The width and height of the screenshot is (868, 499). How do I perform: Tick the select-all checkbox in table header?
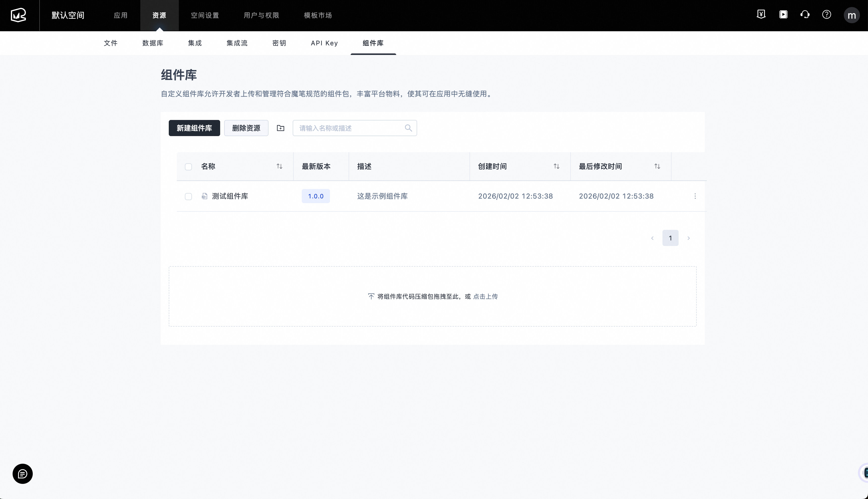coord(188,167)
